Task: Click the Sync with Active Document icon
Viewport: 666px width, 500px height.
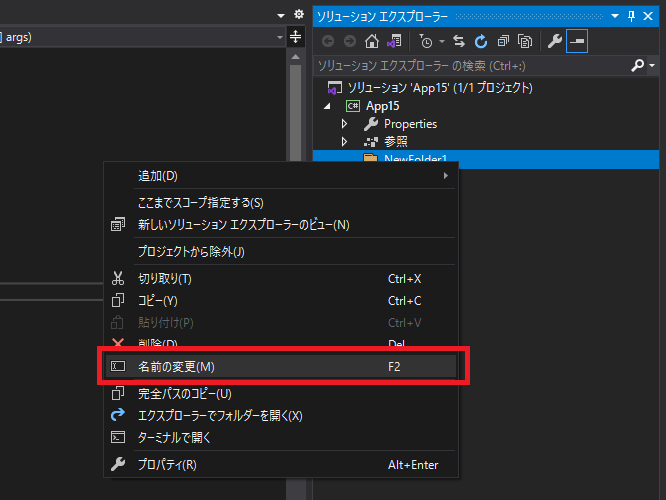Action: tap(459, 41)
